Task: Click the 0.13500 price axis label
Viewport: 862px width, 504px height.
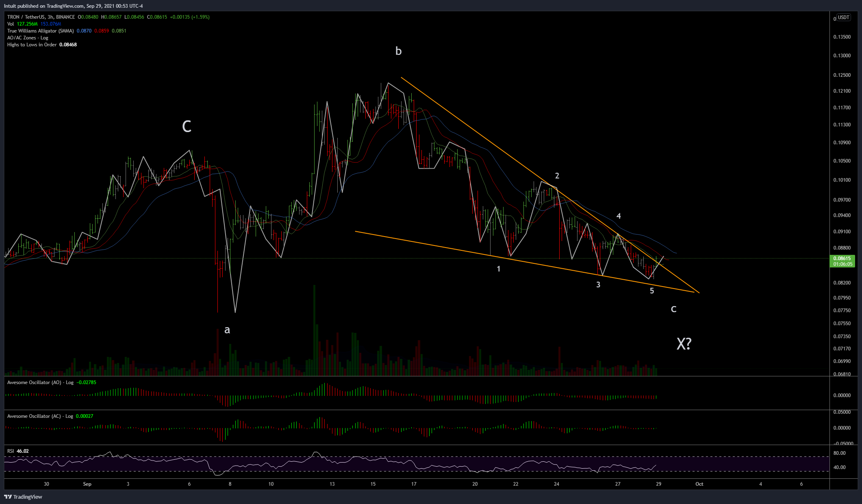Action: coord(842,37)
